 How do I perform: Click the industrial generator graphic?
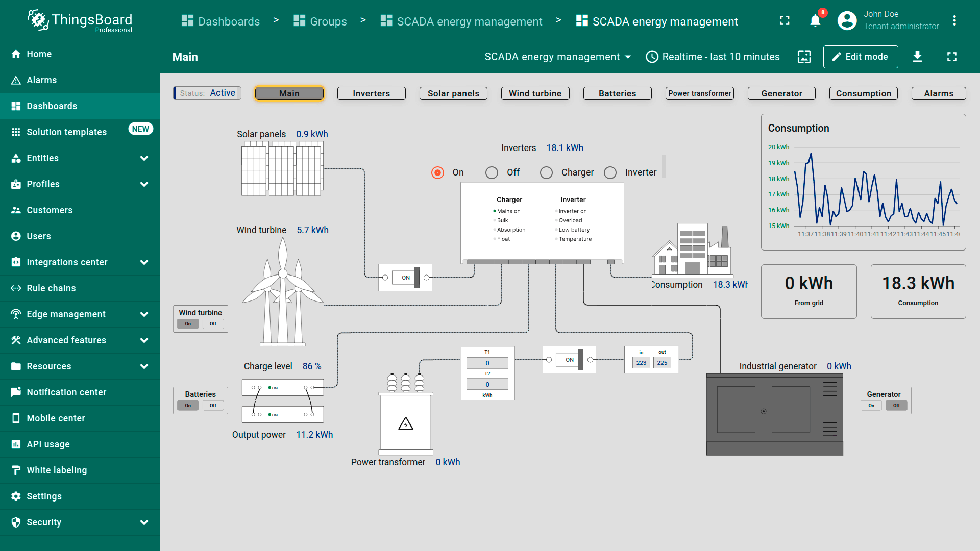(774, 414)
